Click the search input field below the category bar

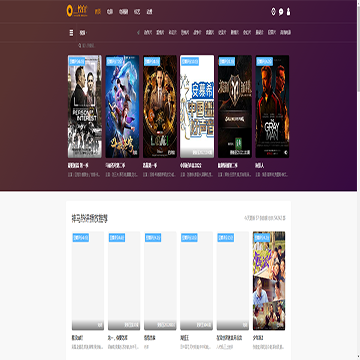point(88,45)
